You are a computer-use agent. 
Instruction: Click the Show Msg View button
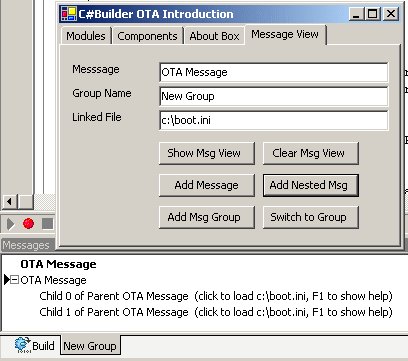click(207, 153)
